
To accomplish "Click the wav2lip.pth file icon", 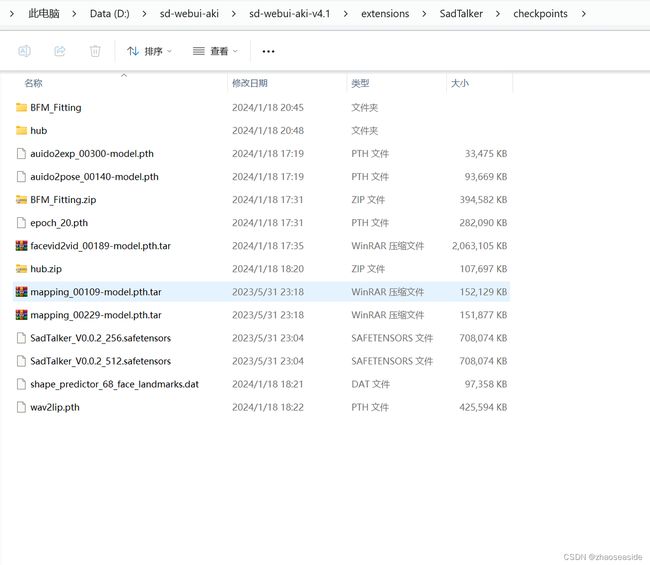I will [x=21, y=407].
